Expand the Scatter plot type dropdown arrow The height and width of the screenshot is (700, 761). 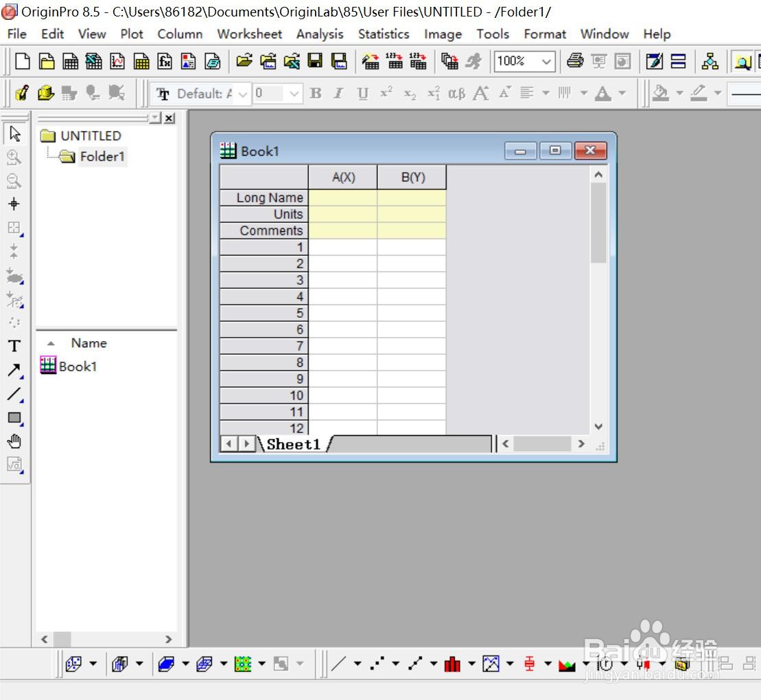[x=395, y=664]
